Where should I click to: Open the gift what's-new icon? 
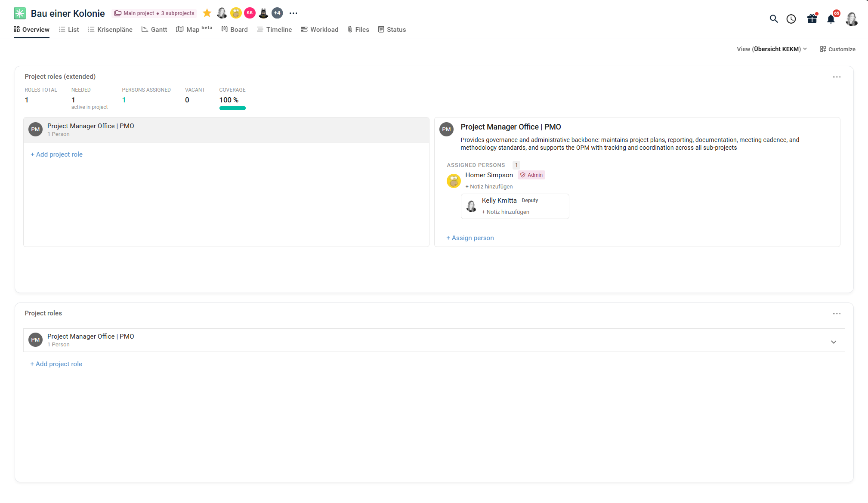(812, 19)
